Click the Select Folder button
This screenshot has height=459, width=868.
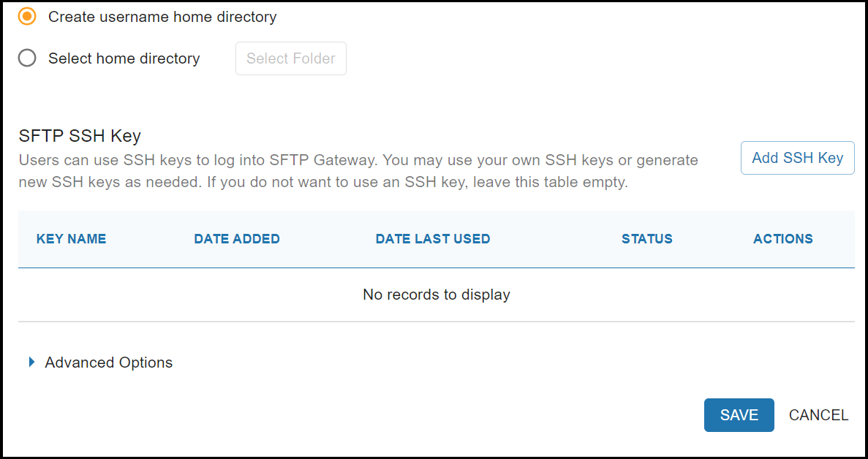290,58
